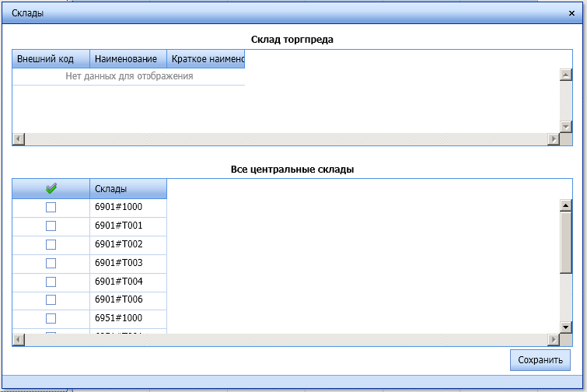Check the 6951#1000 warehouse box
587x392 pixels.
click(x=51, y=319)
